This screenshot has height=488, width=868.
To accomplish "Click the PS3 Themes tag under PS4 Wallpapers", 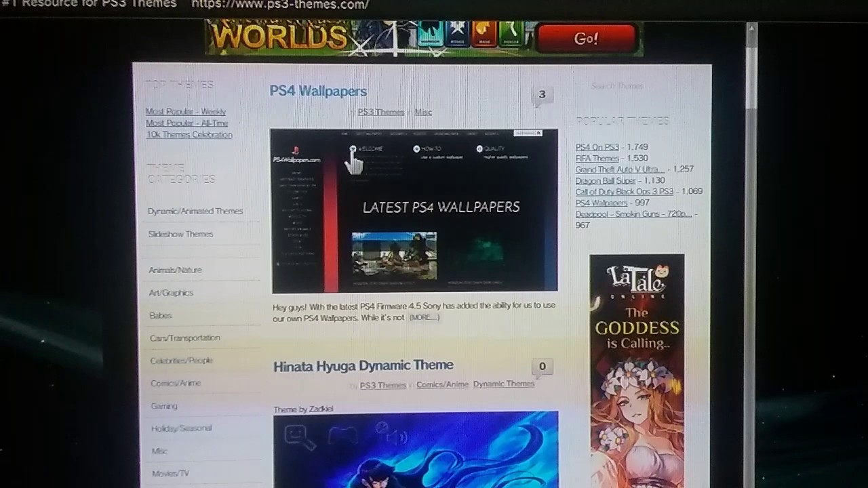I will (380, 112).
